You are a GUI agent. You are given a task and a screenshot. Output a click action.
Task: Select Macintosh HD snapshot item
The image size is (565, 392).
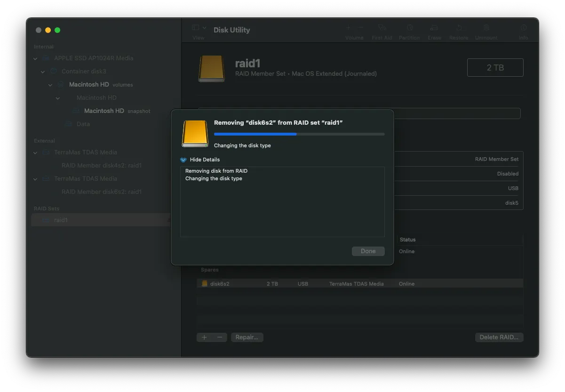tap(103, 111)
